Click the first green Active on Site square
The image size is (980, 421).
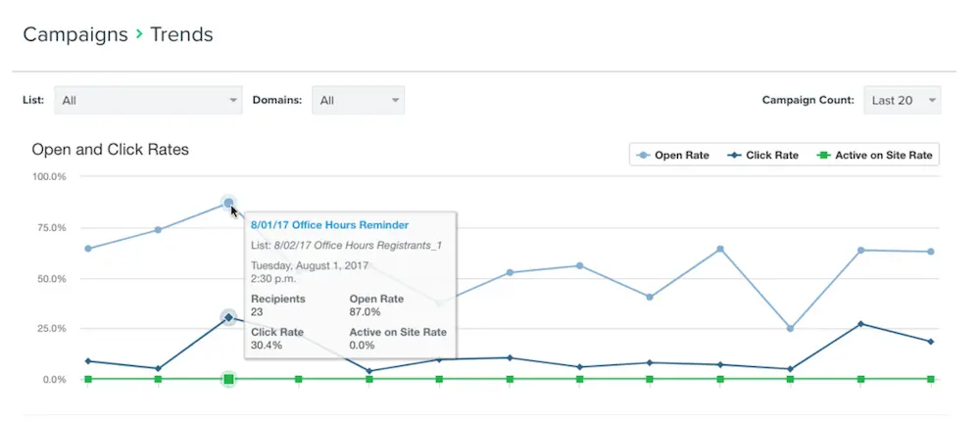(88, 379)
